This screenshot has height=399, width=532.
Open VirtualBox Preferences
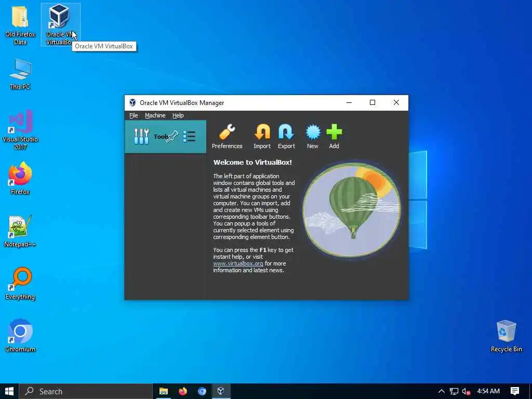pos(227,137)
